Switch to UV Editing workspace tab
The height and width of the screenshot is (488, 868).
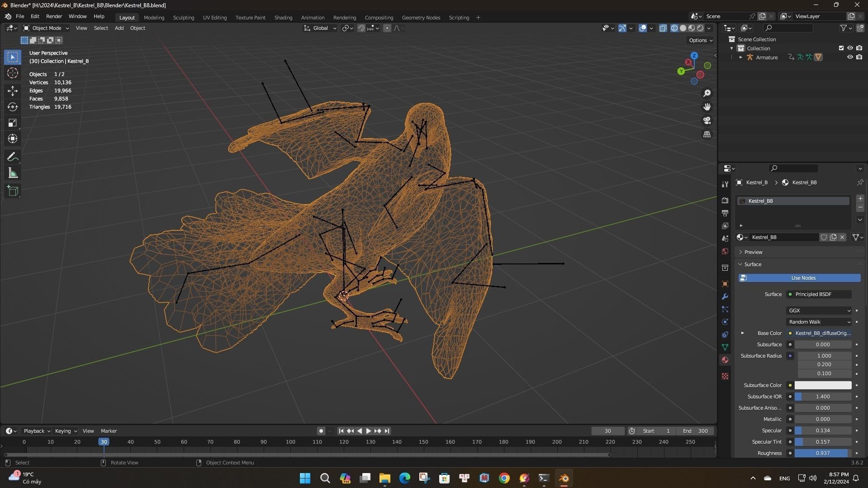coord(215,18)
